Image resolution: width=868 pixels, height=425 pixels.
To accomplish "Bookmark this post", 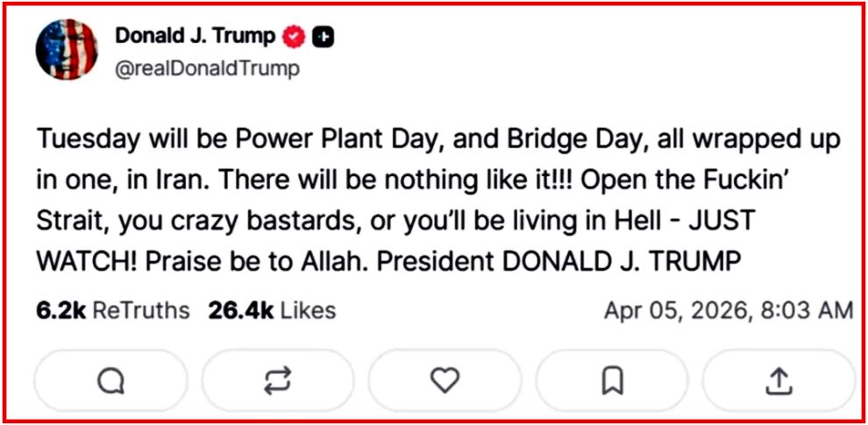I will click(613, 380).
